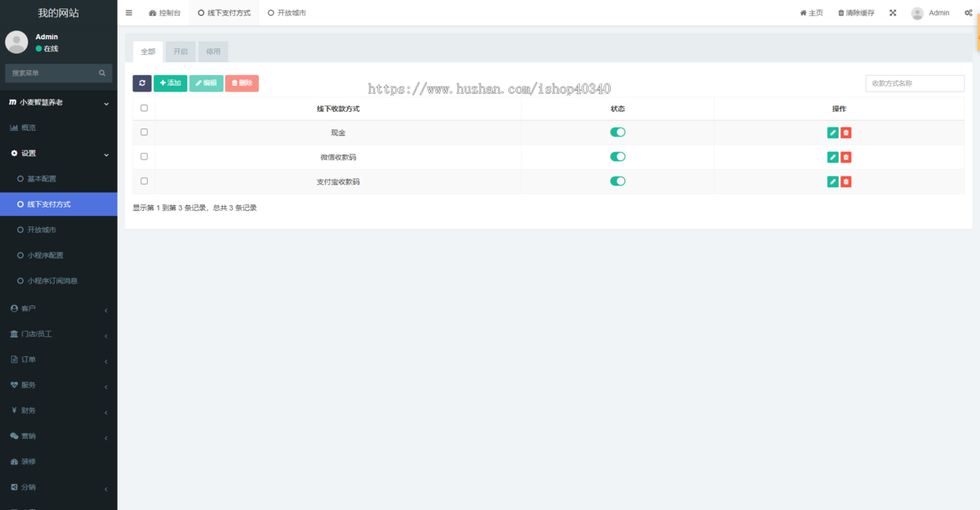Click the green edit icon for 现金
Viewport: 980px width, 510px height.
[833, 132]
